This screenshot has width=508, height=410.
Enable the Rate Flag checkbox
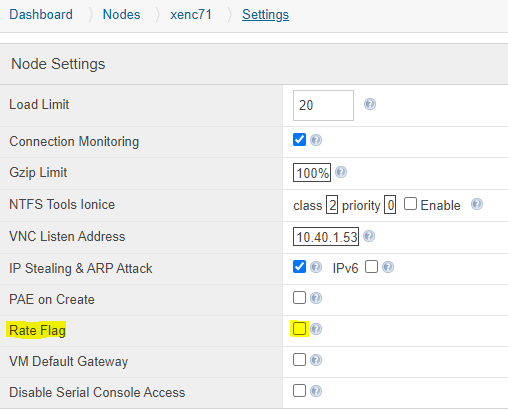point(299,329)
